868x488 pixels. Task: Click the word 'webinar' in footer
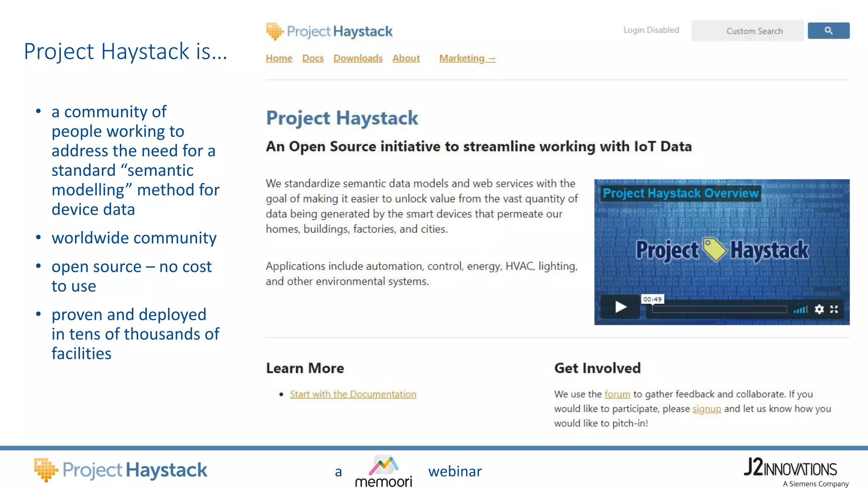[x=455, y=471]
